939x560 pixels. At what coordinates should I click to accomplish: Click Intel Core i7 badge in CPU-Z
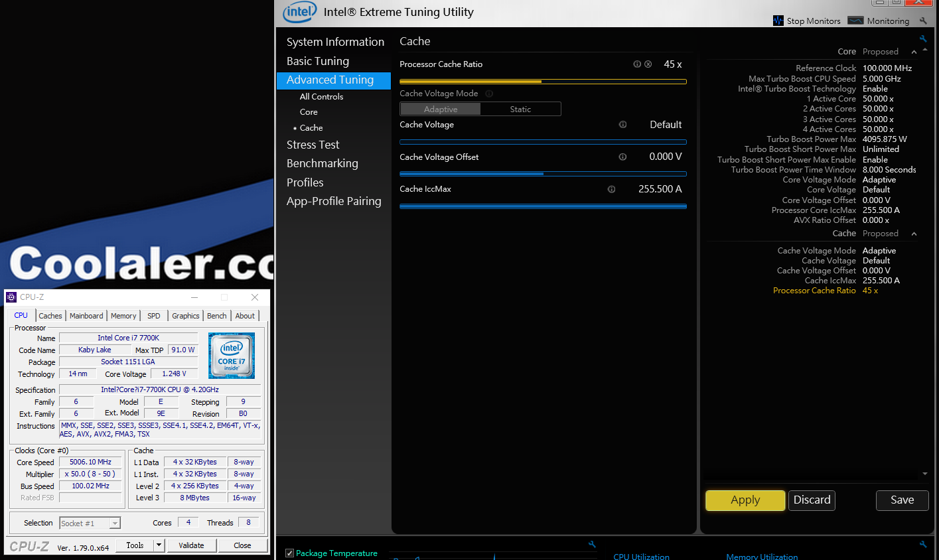click(232, 356)
